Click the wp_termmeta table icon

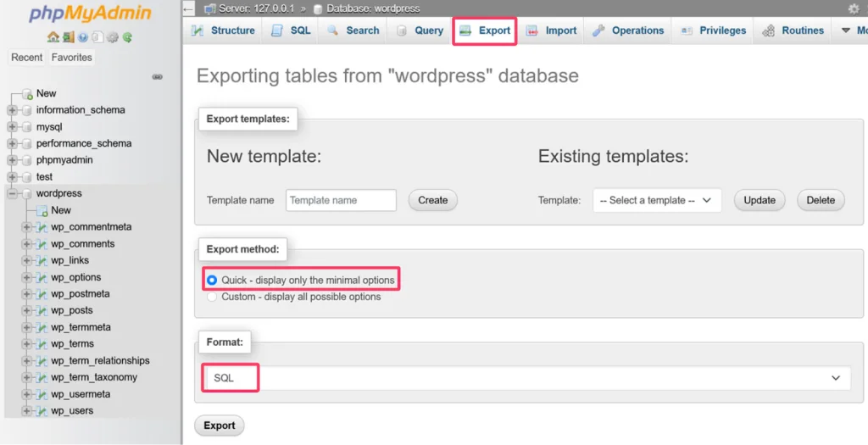click(42, 327)
